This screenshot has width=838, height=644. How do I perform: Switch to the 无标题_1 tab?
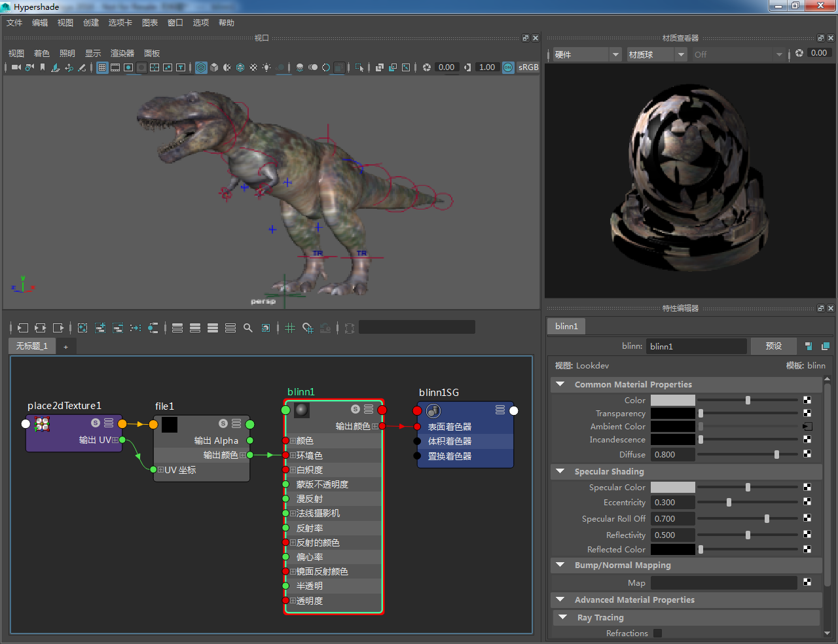(32, 346)
